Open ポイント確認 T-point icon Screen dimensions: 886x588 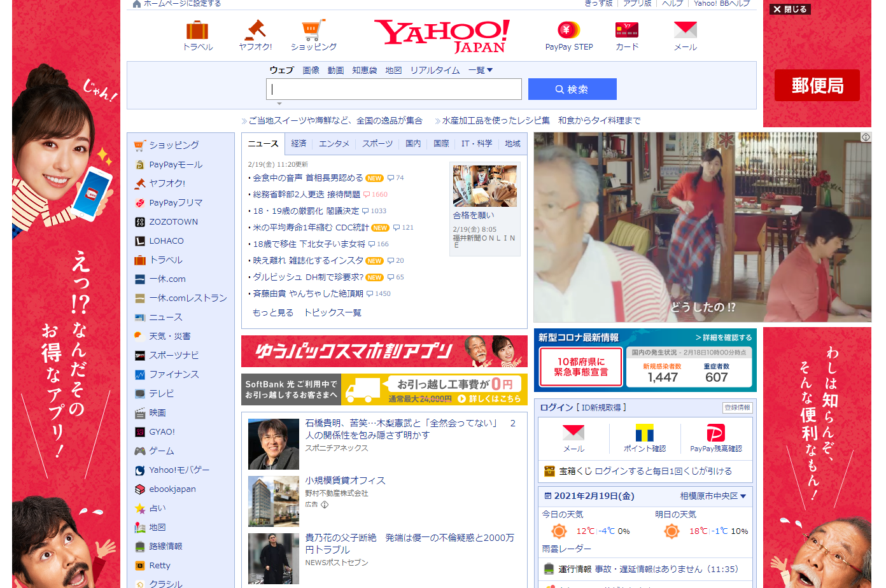pos(645,433)
